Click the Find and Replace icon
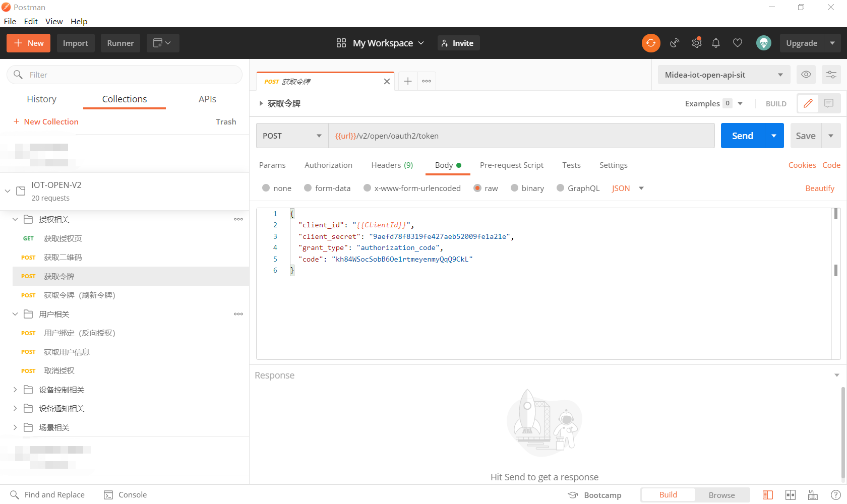Image resolution: width=847 pixels, height=504 pixels. click(x=15, y=495)
